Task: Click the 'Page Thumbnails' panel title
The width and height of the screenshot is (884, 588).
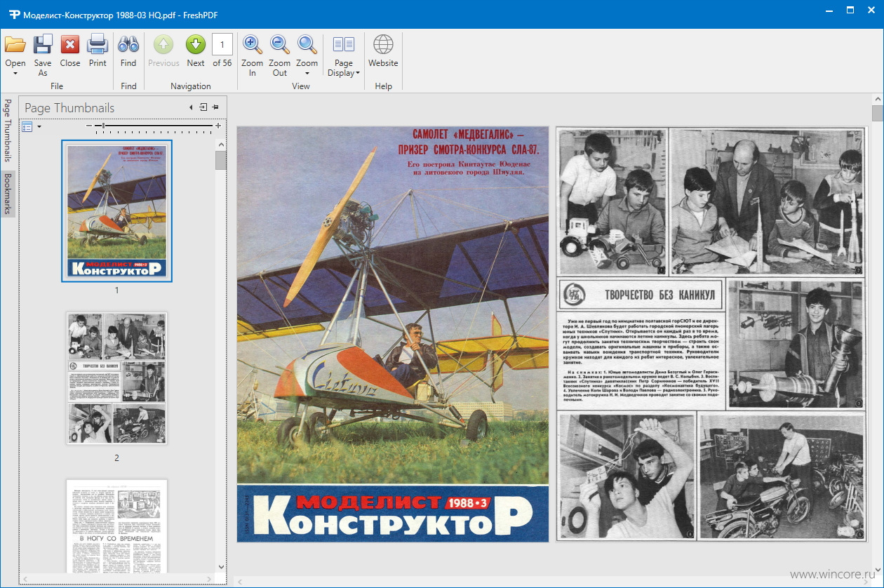Action: point(69,107)
